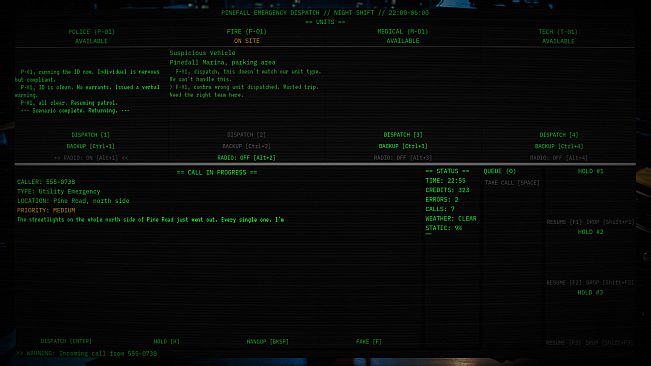The width and height of the screenshot is (651, 366).
Task: Toggle tech radio RADIO: OFF [Alt+4]
Action: tap(558, 158)
